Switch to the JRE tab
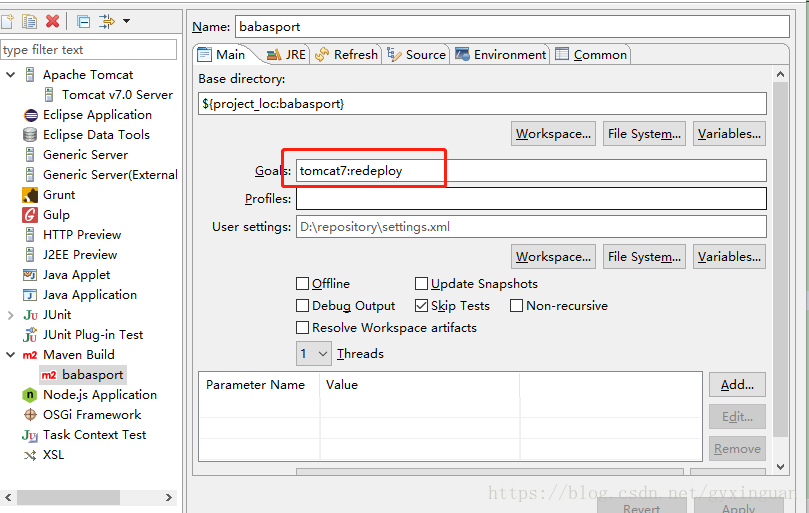Screen dimensions: 809x513 coord(286,55)
